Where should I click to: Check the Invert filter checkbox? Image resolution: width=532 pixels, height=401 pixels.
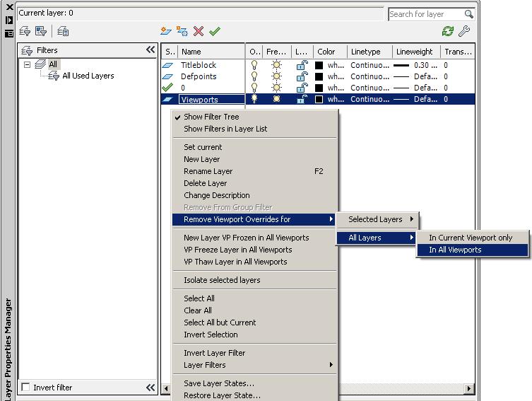tap(25, 387)
